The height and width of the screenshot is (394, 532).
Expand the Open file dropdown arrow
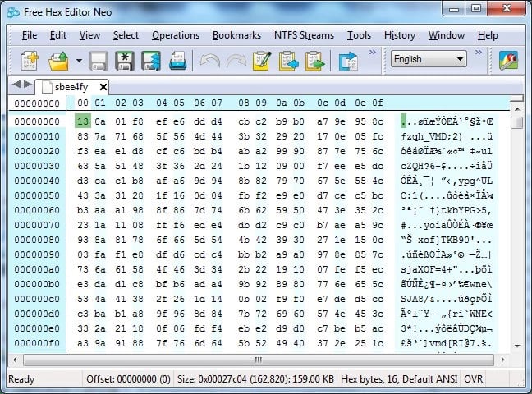[79, 60]
